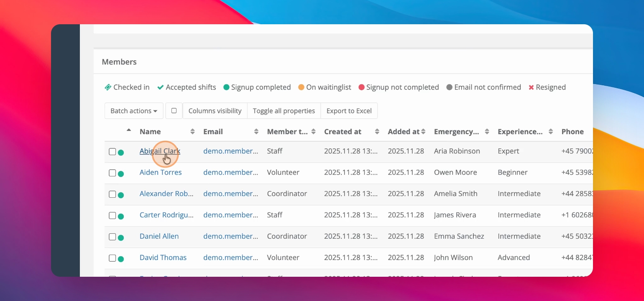Select checkbox for Daniel Allen

(112, 237)
